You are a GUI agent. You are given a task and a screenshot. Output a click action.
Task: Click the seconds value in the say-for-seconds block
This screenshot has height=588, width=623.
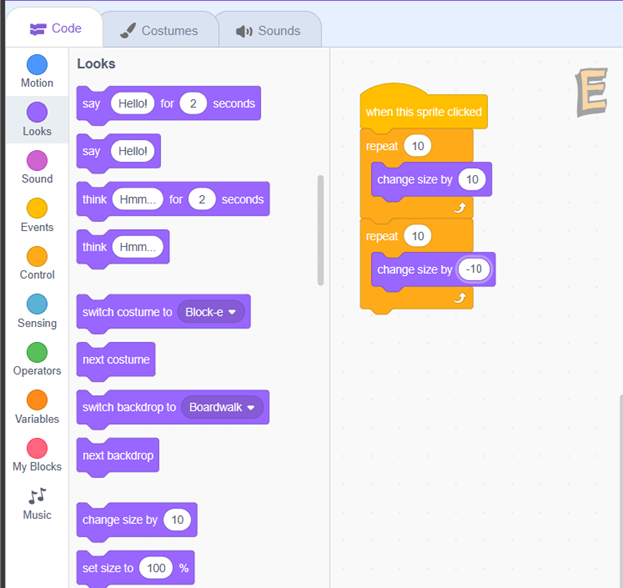(193, 104)
